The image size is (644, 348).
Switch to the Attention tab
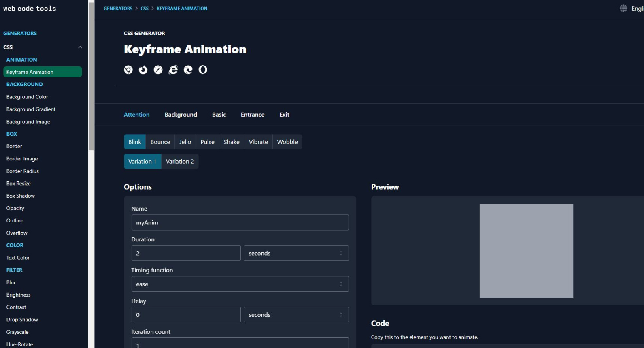pos(137,115)
